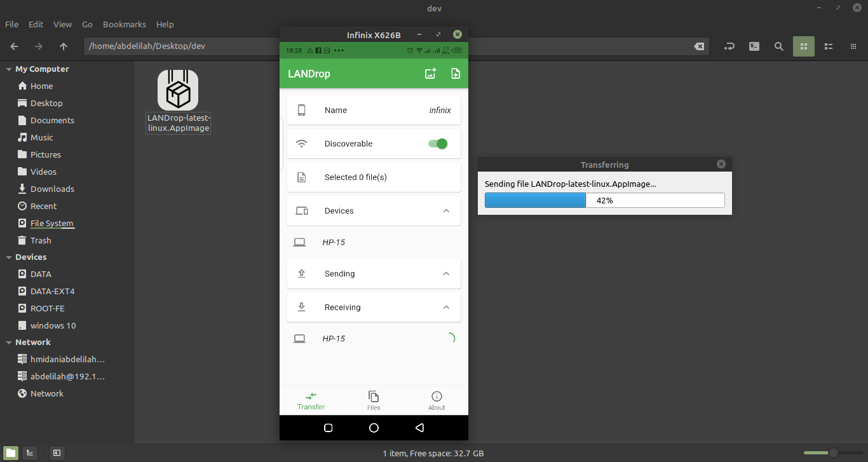Switch to list view mode
868x462 pixels.
coord(828,46)
